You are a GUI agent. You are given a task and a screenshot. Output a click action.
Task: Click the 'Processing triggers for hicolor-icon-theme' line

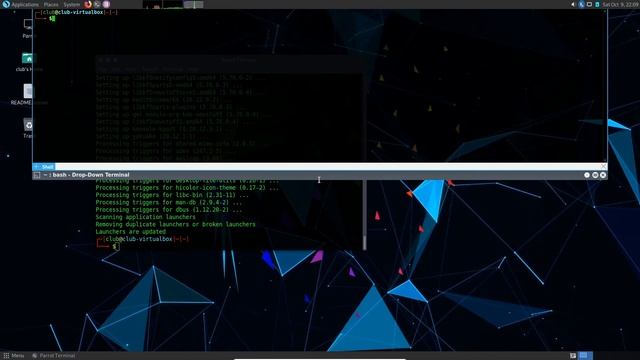click(187, 188)
